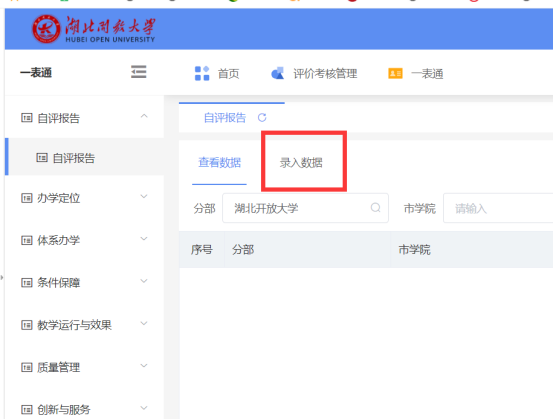
Task: Expand the 条件保障 menu section
Action: tap(144, 282)
